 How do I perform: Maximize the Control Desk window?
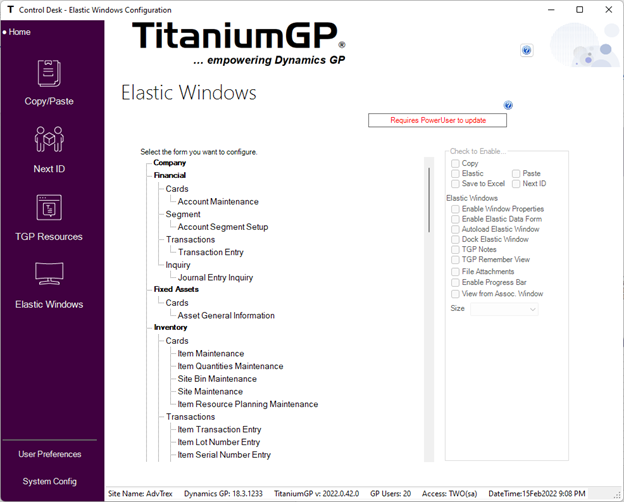coord(579,10)
